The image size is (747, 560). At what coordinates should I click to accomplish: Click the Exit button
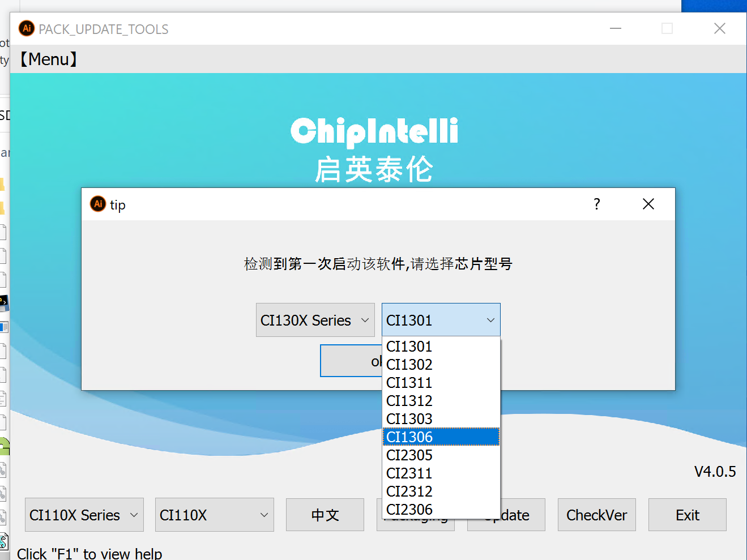tap(687, 515)
